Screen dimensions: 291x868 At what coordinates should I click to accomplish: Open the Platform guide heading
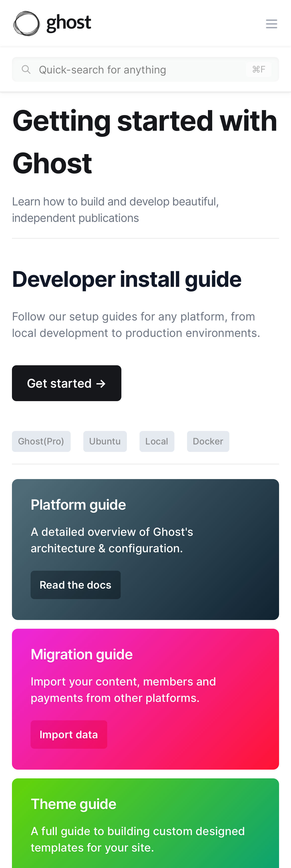(x=78, y=505)
